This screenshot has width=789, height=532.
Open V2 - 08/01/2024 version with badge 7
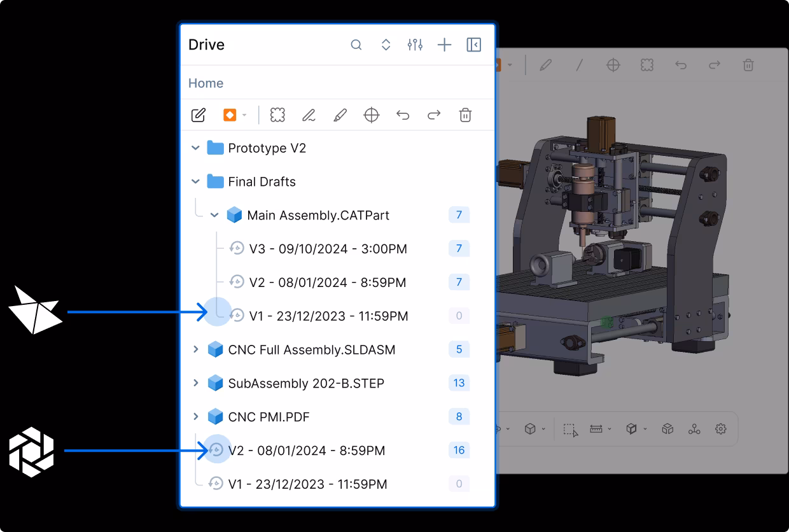[x=318, y=283]
